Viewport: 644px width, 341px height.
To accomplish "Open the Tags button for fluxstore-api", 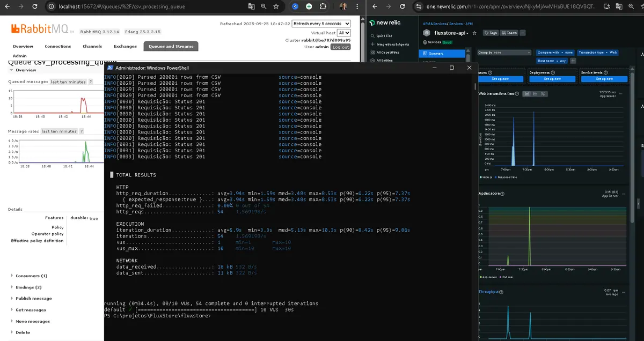I will [491, 33].
